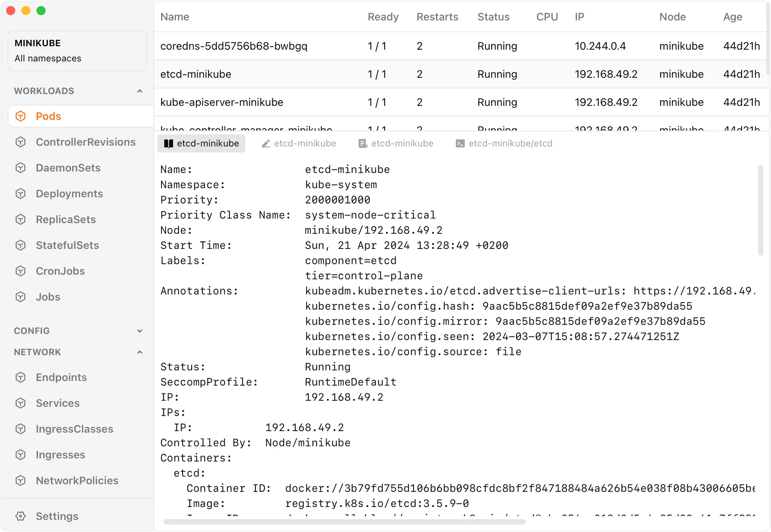Image resolution: width=771 pixels, height=532 pixels.
Task: Click the RuntimeDefault SeccompProfile value
Action: pos(350,382)
